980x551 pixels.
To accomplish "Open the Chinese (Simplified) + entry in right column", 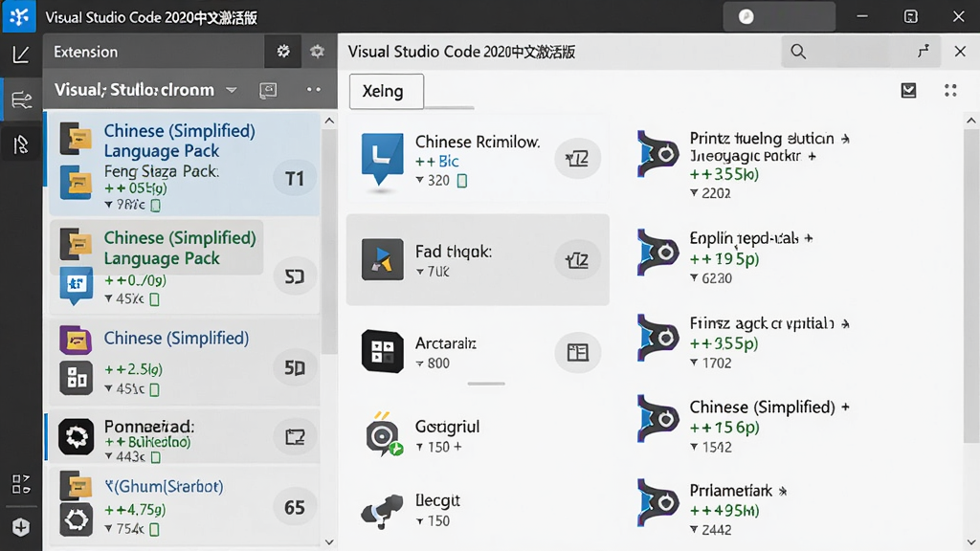I will click(x=744, y=426).
